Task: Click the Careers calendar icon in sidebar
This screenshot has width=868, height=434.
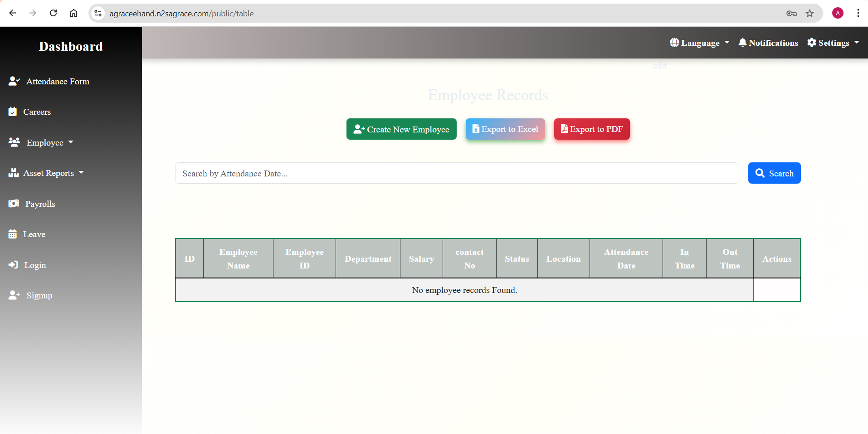Action: coord(13,112)
